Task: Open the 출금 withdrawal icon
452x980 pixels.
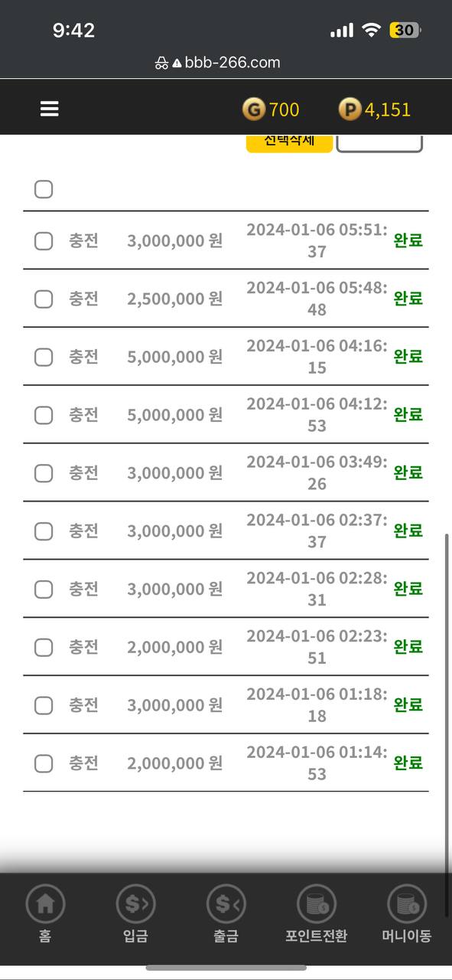Action: 226,904
